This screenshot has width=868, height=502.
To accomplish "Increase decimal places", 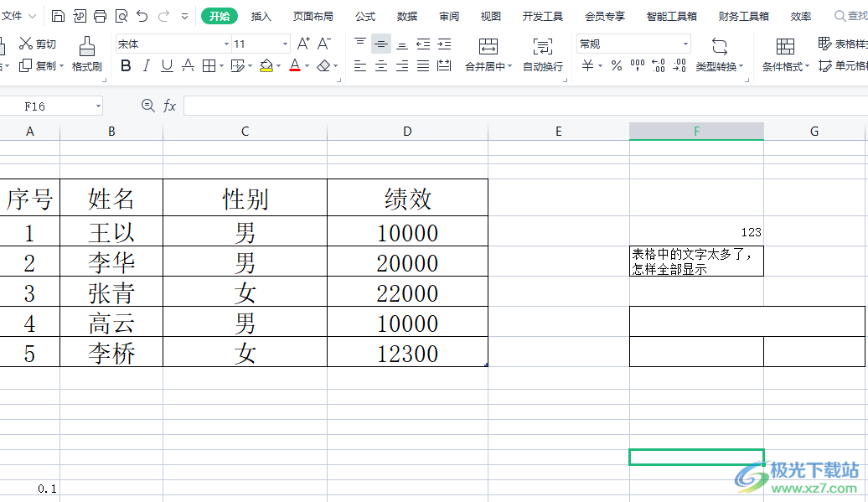I will pos(659,66).
